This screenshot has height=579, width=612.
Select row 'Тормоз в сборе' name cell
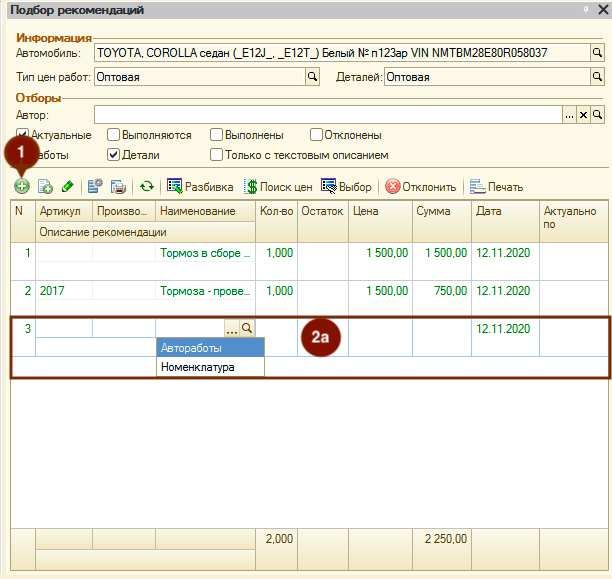[205, 253]
